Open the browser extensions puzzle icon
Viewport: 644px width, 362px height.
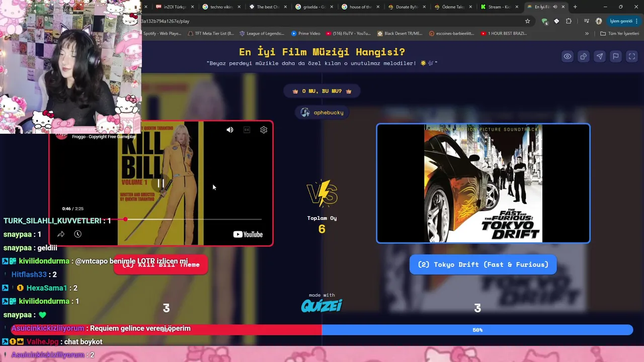coord(569,21)
